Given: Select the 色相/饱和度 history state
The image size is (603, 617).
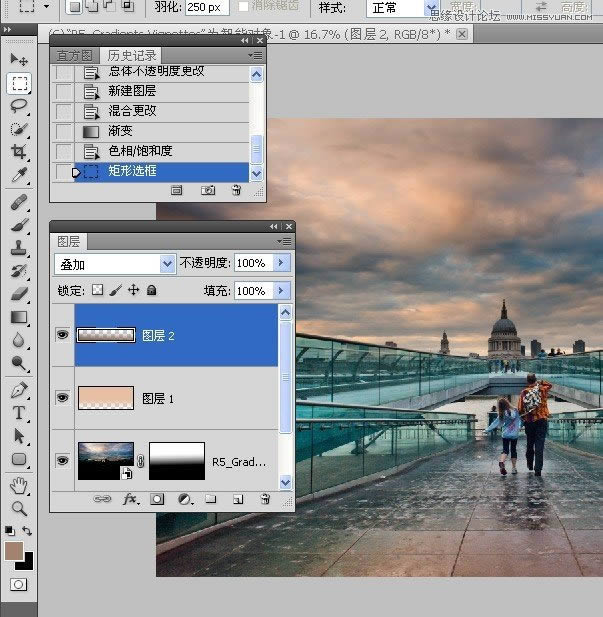Looking at the screenshot, I should tap(140, 151).
